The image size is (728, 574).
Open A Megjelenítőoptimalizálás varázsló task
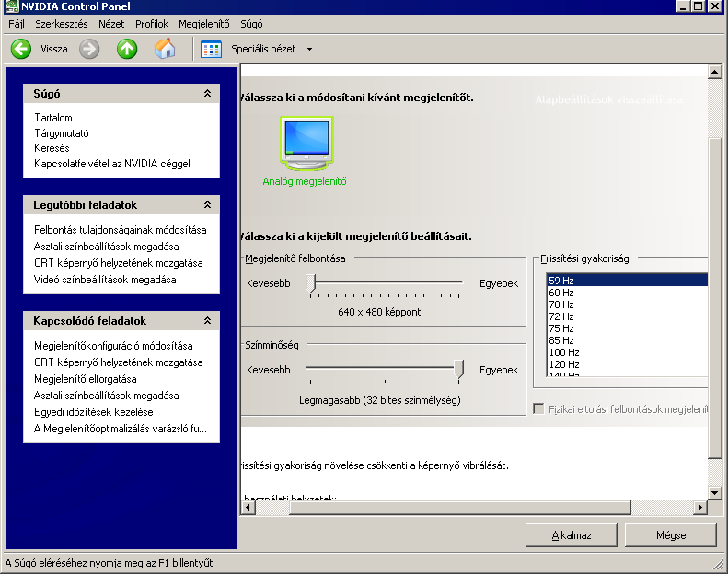(121, 429)
